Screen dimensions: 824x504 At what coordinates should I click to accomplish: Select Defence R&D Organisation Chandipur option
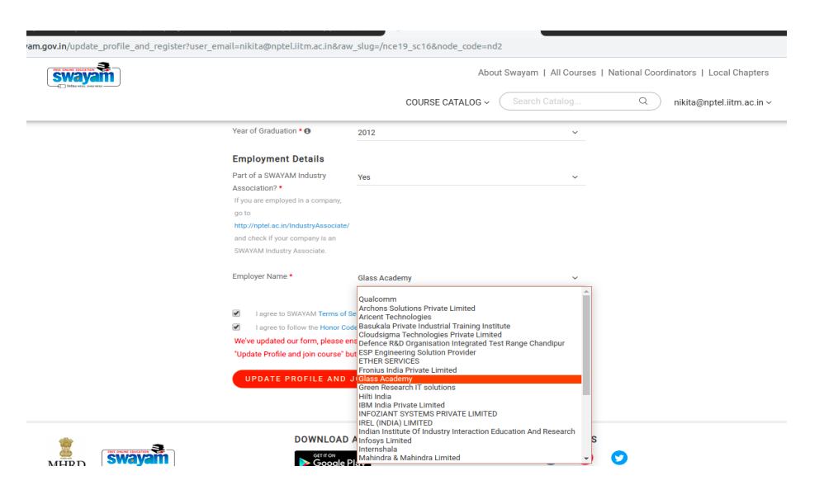pos(470,343)
